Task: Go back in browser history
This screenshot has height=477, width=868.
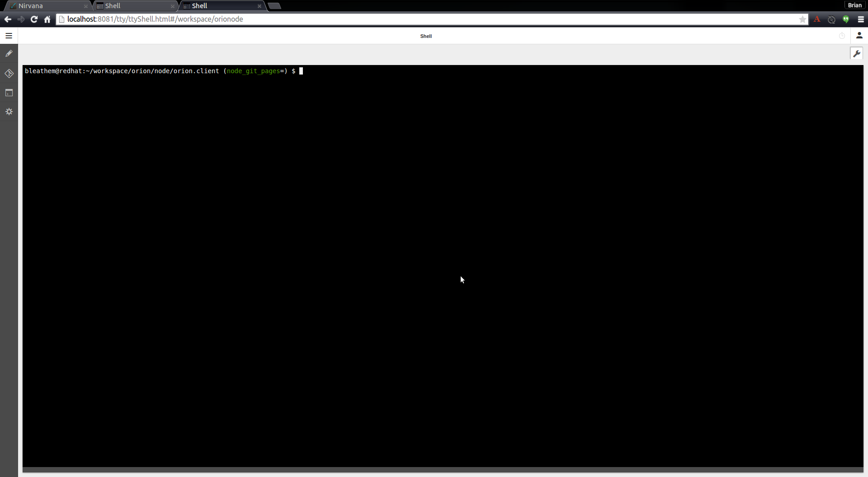Action: pyautogui.click(x=8, y=19)
